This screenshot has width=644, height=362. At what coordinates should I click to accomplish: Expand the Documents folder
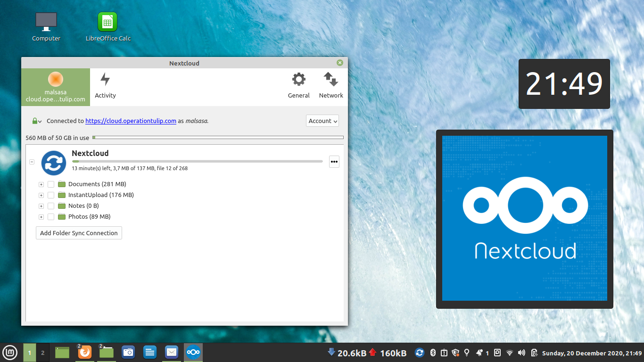click(41, 184)
